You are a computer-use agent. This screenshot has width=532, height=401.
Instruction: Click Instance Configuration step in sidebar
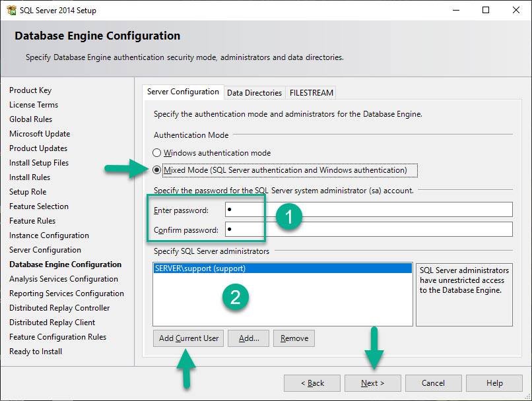pyautogui.click(x=50, y=235)
